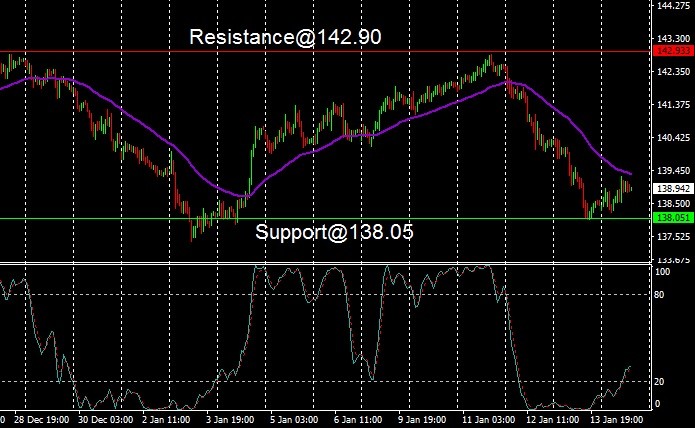Click the 9 Jan 19:00 time label
Screen dimensions: 695x428
click(422, 420)
